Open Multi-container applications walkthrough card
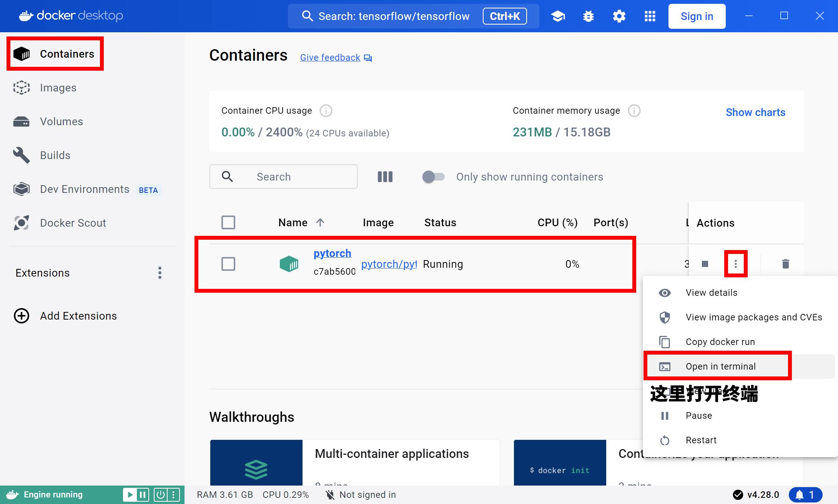The image size is (838, 504). tap(355, 463)
